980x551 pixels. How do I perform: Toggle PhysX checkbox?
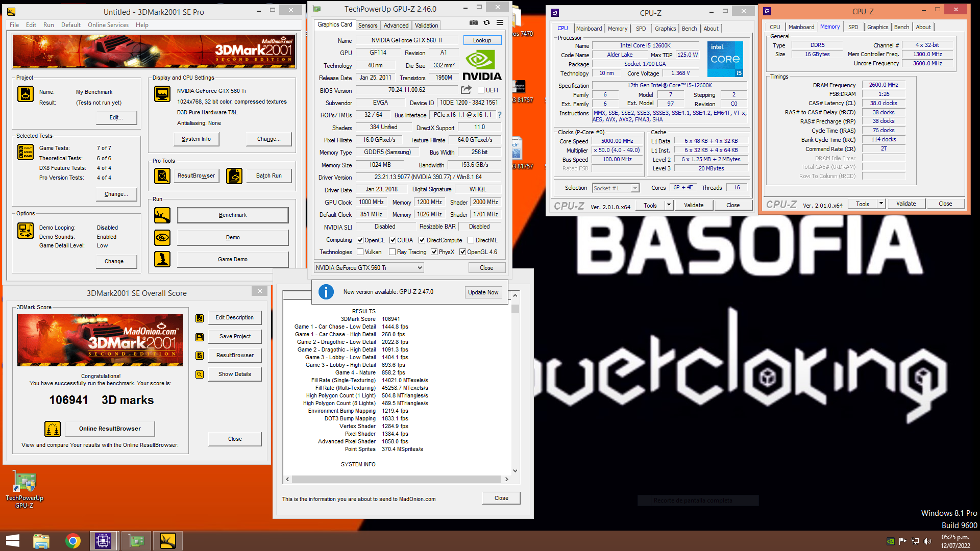[x=434, y=252]
